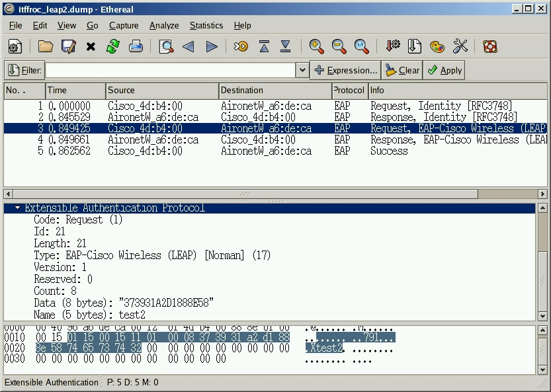Open the filter history dropdown arrow

click(302, 70)
